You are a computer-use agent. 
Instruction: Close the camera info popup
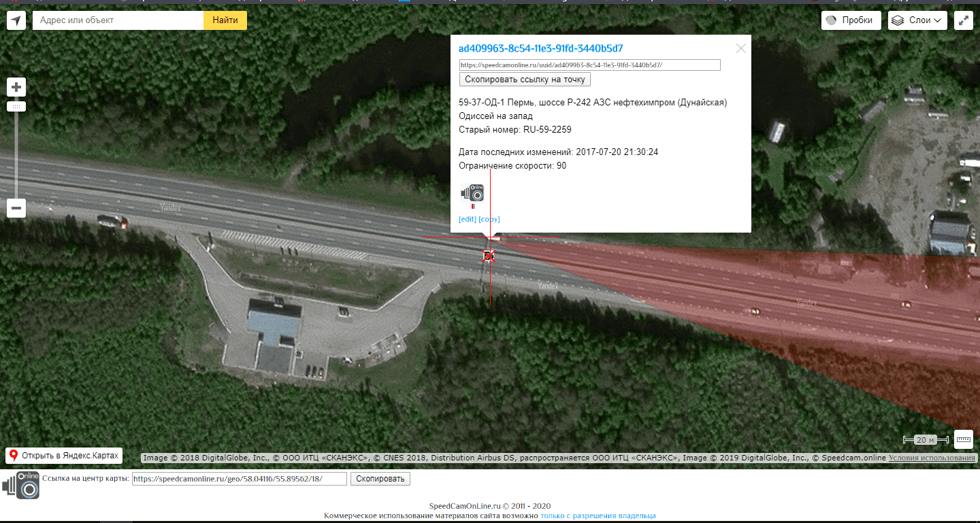[741, 48]
